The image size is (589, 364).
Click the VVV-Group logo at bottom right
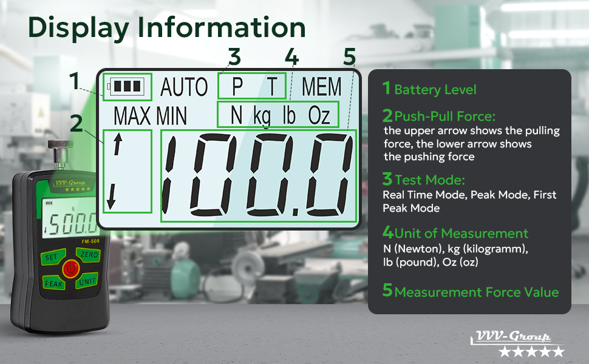[517, 343]
